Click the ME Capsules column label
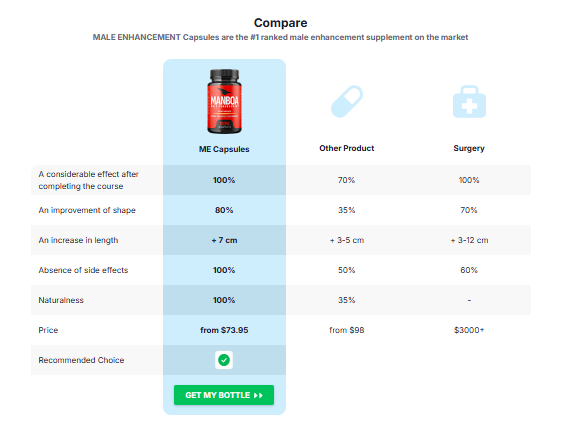 [224, 149]
